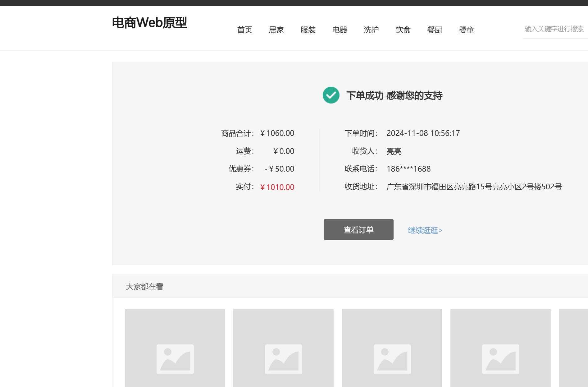Click the 电商Web原型 site logo
The height and width of the screenshot is (387, 588).
pyautogui.click(x=150, y=23)
